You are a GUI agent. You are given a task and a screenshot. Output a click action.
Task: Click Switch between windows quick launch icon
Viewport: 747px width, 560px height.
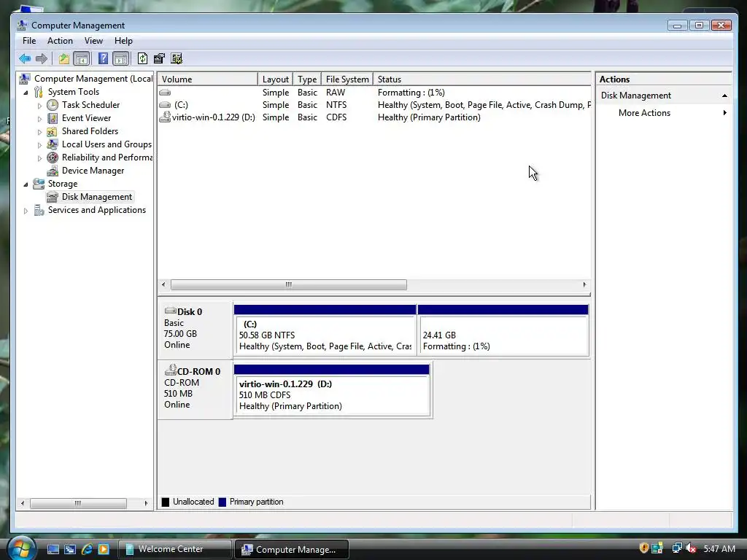point(69,549)
